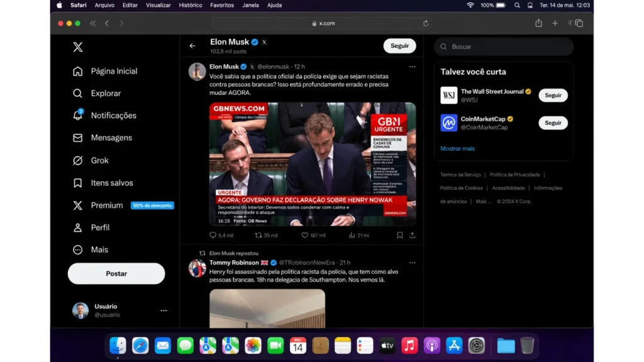644x362 pixels.
Task: Open Política de Privacidade link
Action: (x=514, y=175)
